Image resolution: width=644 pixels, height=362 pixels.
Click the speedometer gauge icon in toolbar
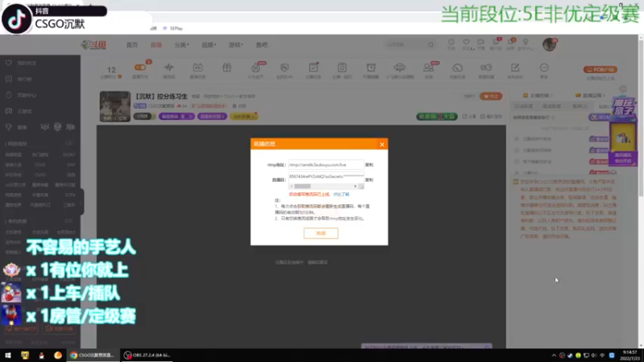(457, 68)
